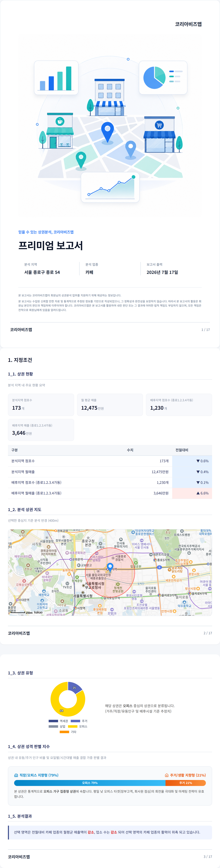Click the 1_5. 분석결과 heading
Viewport: 220px width, 868px height.
[20, 816]
